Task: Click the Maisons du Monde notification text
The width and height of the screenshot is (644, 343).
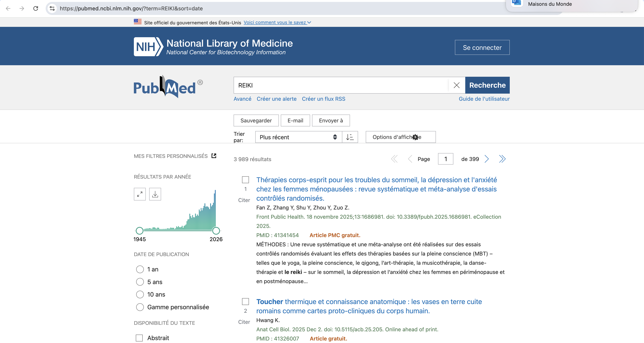Action: tap(550, 4)
